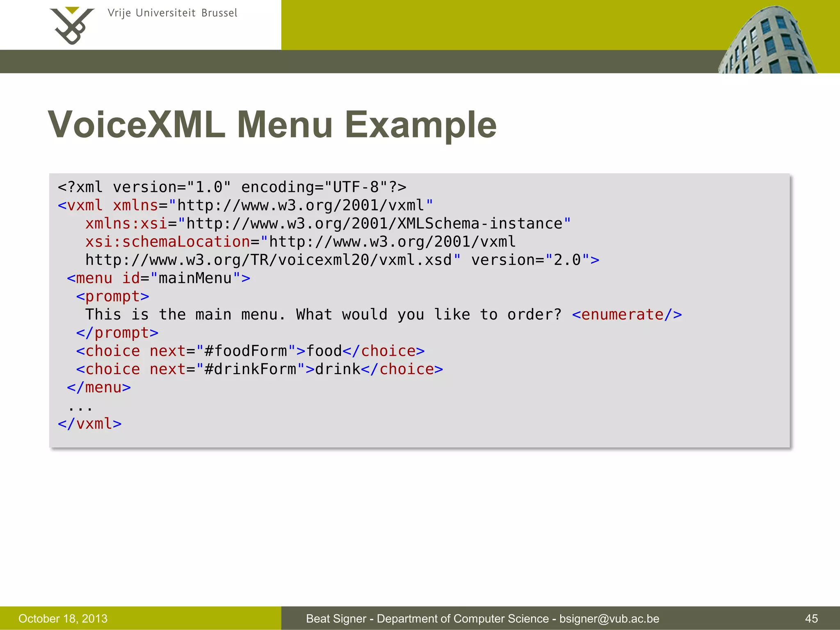The width and height of the screenshot is (840, 630).
Task: Click the building photo in header
Action: (767, 39)
